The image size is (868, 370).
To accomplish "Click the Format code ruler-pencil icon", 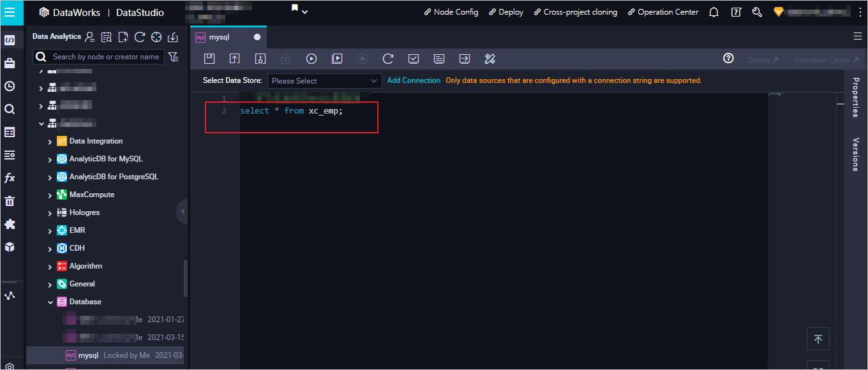I will point(490,59).
